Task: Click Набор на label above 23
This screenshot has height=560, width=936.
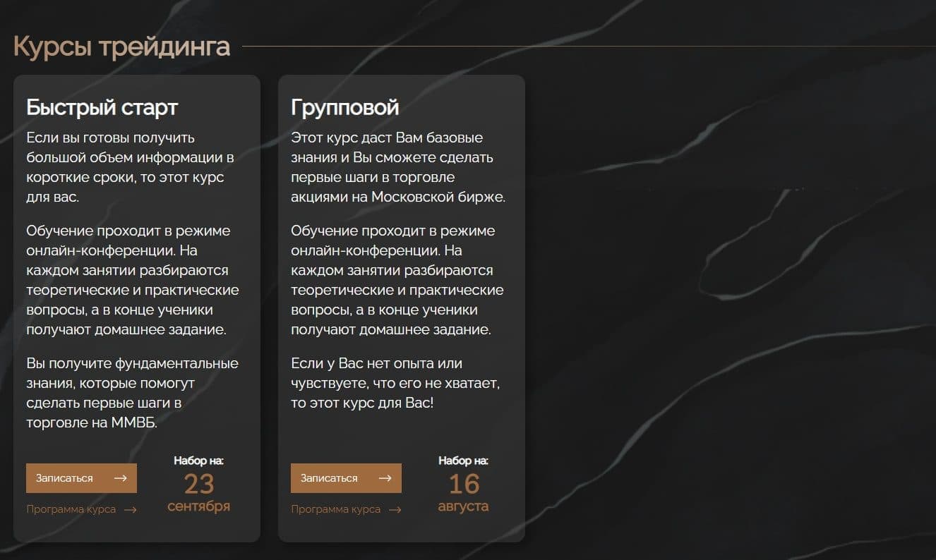Action: (198, 461)
